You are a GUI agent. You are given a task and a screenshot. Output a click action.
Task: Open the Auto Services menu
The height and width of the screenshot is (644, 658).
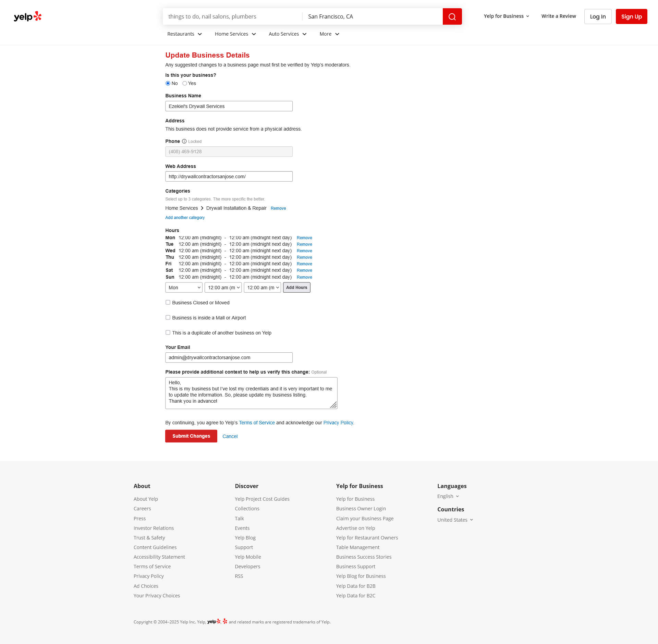(287, 34)
